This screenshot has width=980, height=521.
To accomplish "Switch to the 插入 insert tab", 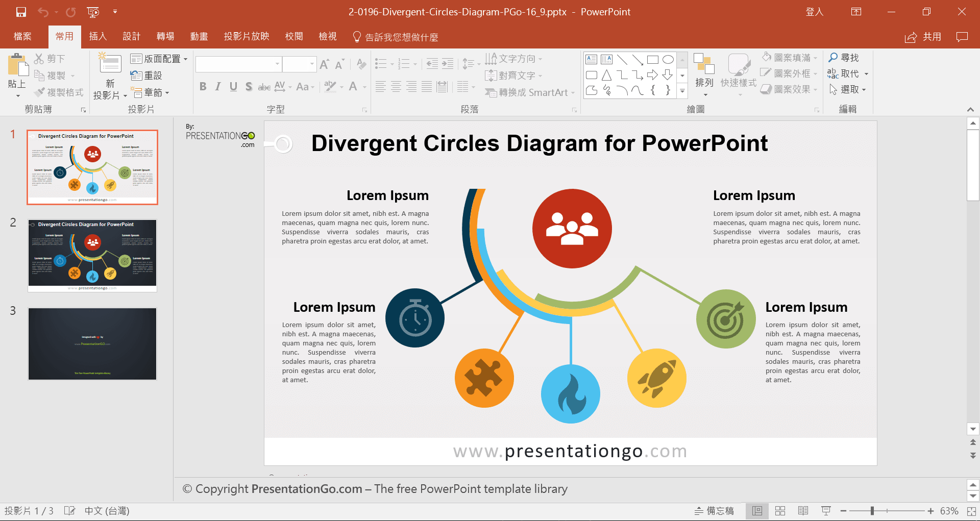I will pyautogui.click(x=98, y=36).
